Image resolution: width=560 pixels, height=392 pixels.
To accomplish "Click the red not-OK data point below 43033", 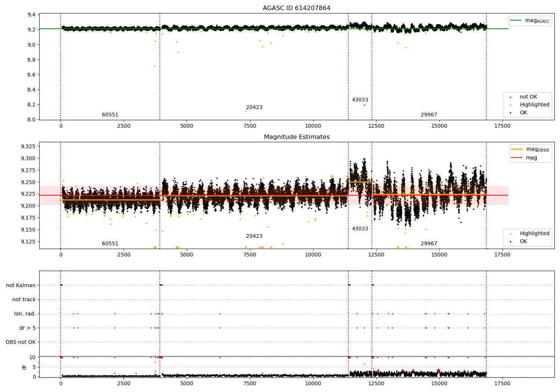I will 364,105.
